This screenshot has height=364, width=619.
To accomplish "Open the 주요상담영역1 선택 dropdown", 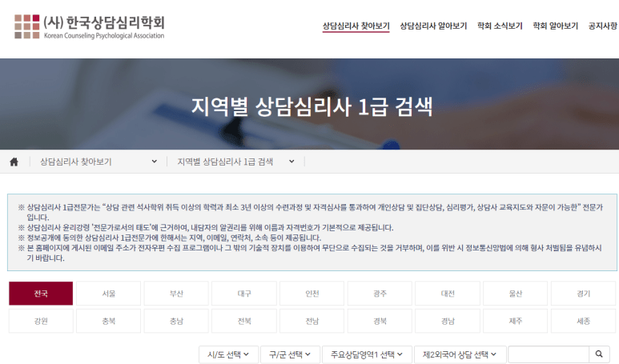I will point(367,354).
